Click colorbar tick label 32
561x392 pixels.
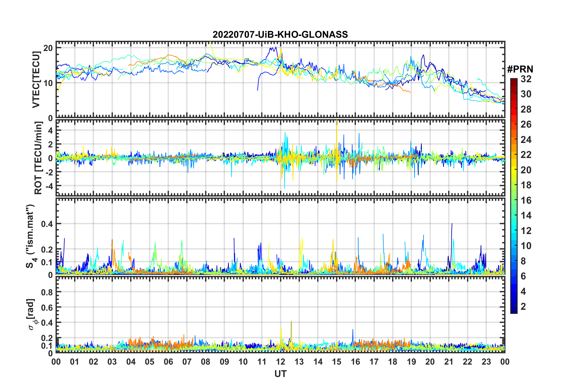(526, 79)
